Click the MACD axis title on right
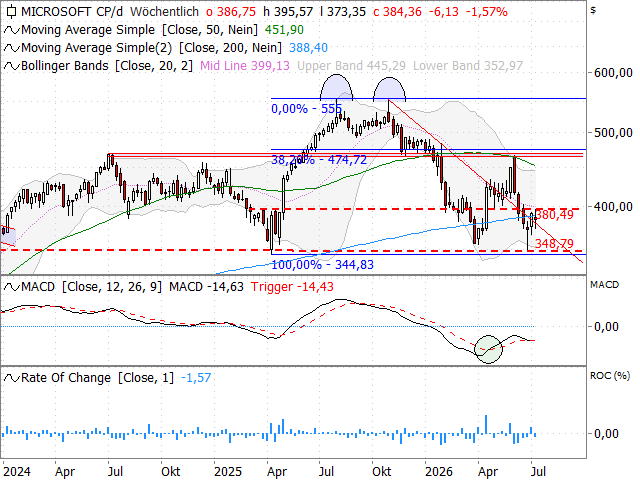The image size is (640, 480). (604, 285)
